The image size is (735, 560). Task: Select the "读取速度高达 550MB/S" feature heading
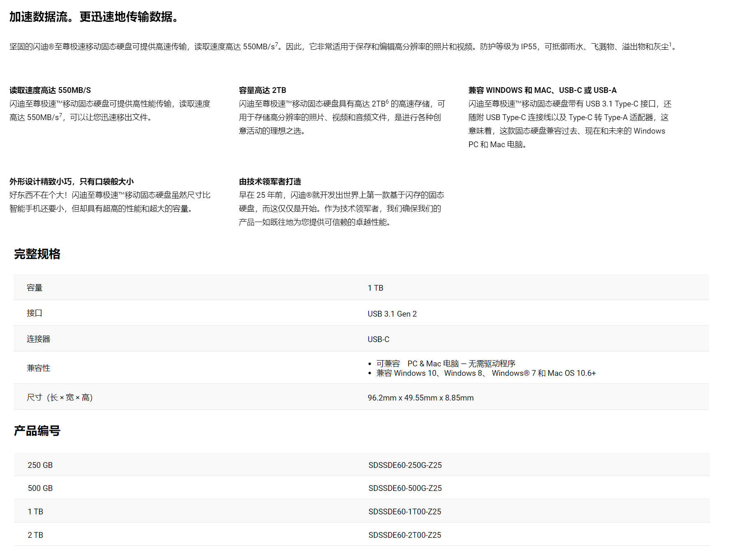pos(50,90)
